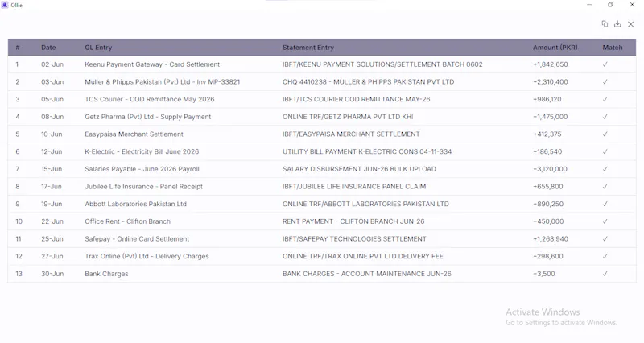Screen dimensions: 644x343
Task: Click statement entry IBFT/KEENU PAYMENT SOLUTIONS SETTLEMENT BATCH 0602
Action: click(x=382, y=64)
